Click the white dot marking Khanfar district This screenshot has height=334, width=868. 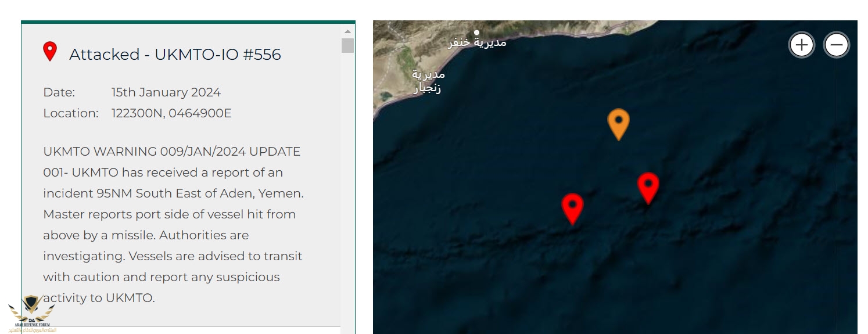click(x=476, y=33)
